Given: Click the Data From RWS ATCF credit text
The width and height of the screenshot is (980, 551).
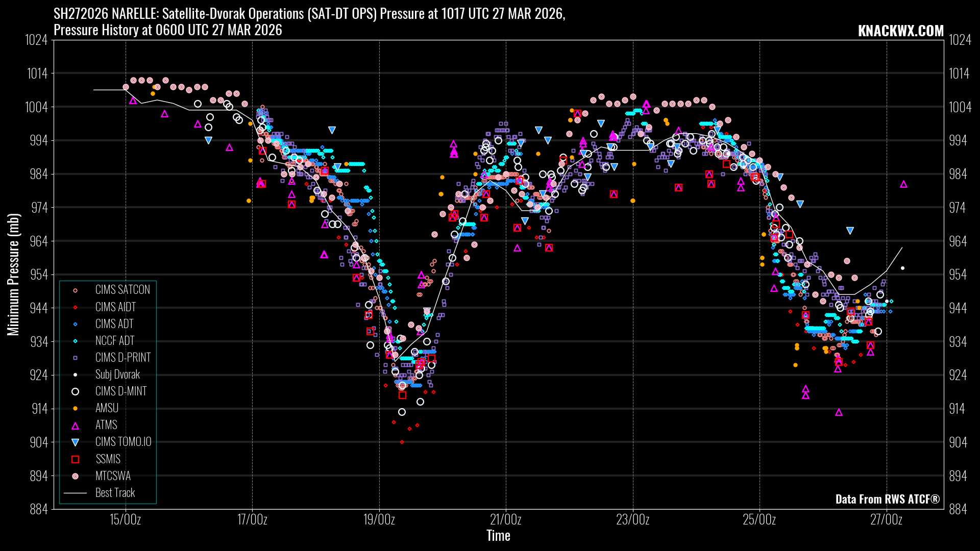Looking at the screenshot, I should [887, 499].
